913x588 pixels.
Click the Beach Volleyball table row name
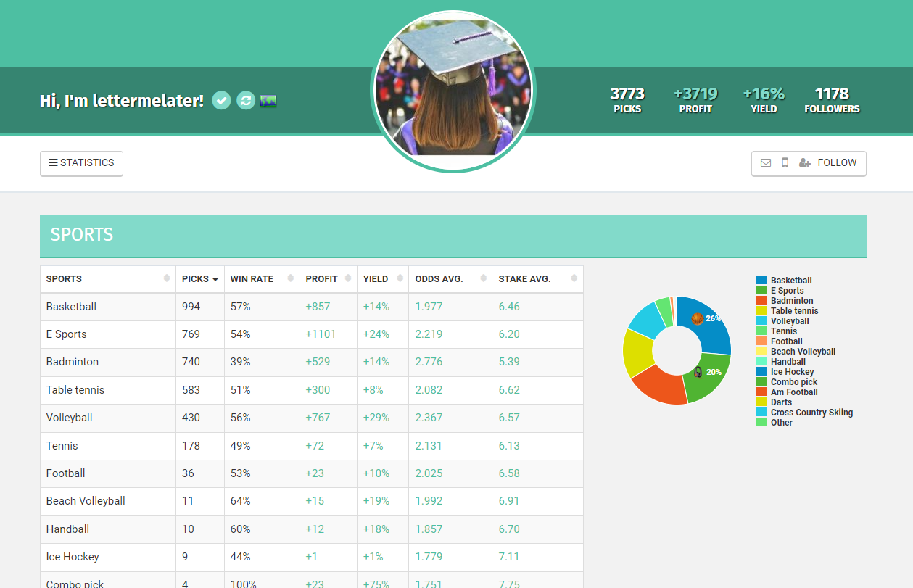pos(86,501)
